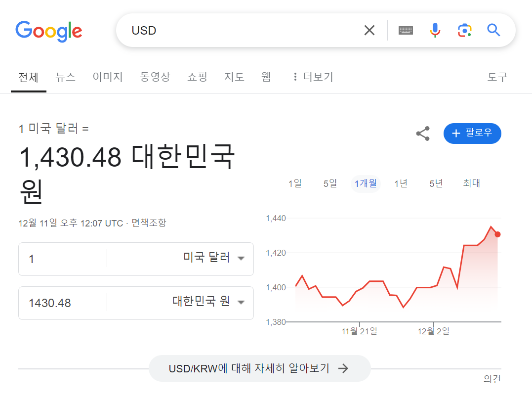Open the 쇼핑 tab
The image size is (532, 405).
[x=197, y=77]
